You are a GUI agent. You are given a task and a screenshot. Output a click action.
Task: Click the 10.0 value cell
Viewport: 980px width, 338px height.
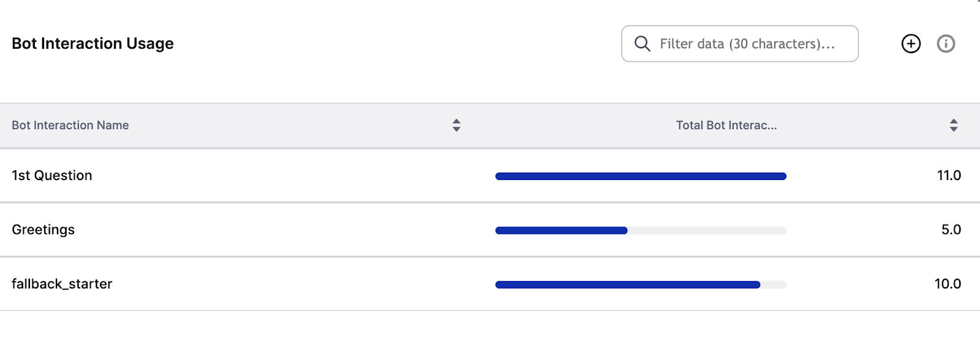948,284
